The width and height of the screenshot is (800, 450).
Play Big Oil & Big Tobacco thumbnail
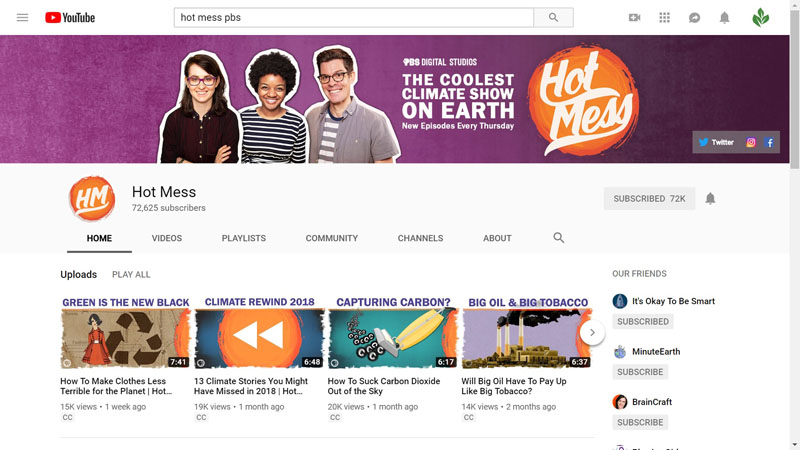(527, 332)
